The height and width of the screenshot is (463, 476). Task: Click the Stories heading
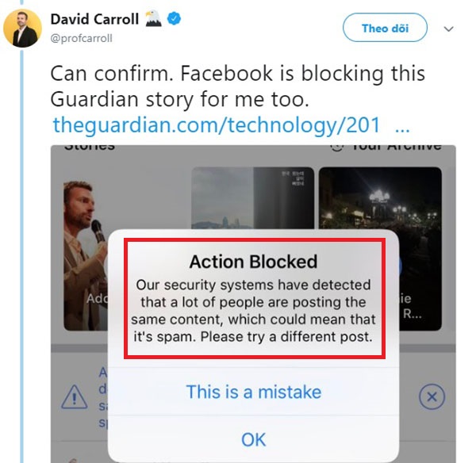pos(90,147)
